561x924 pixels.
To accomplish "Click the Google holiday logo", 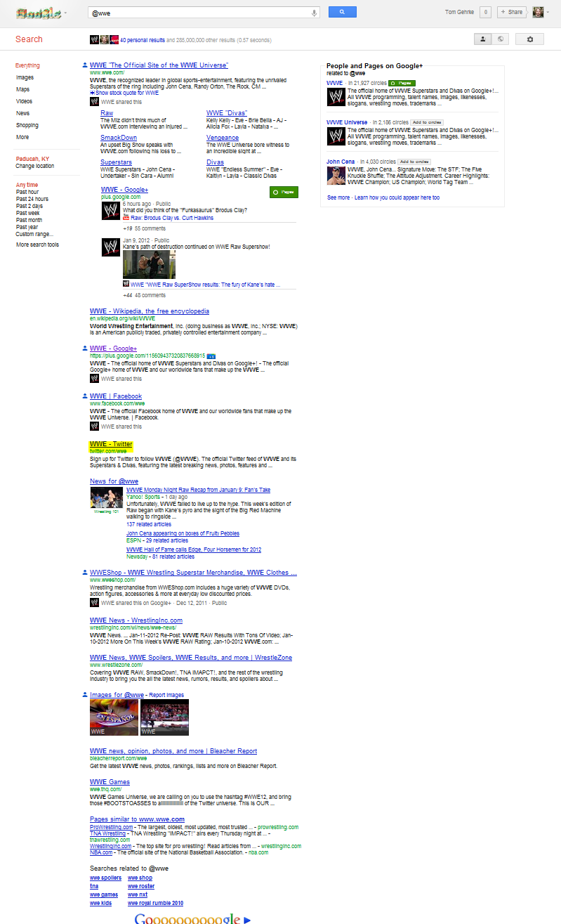I will pos(39,13).
